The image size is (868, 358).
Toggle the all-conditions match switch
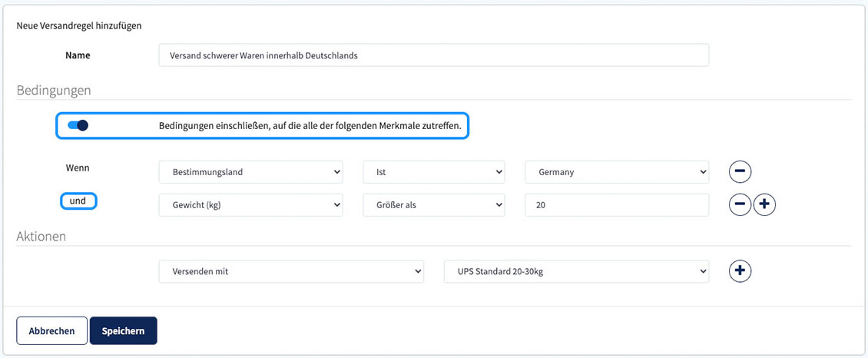coord(78,125)
